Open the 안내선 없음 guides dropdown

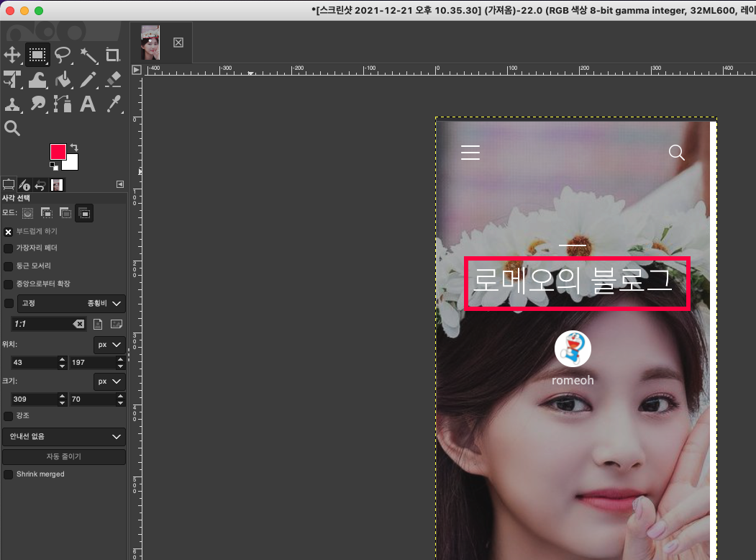(x=64, y=436)
